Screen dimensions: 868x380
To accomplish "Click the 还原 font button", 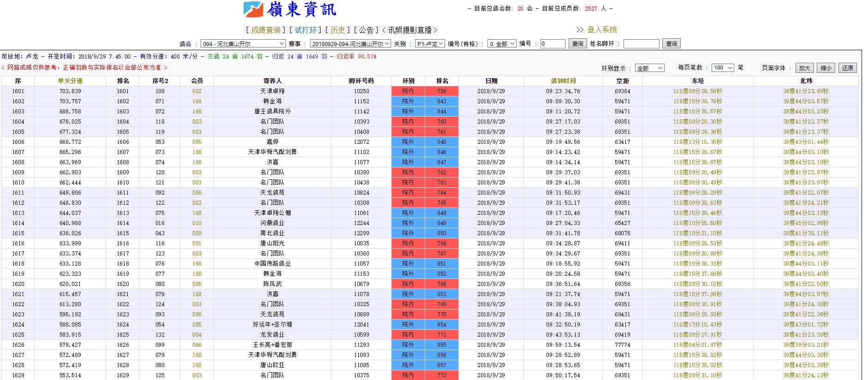I will pyautogui.click(x=848, y=68).
